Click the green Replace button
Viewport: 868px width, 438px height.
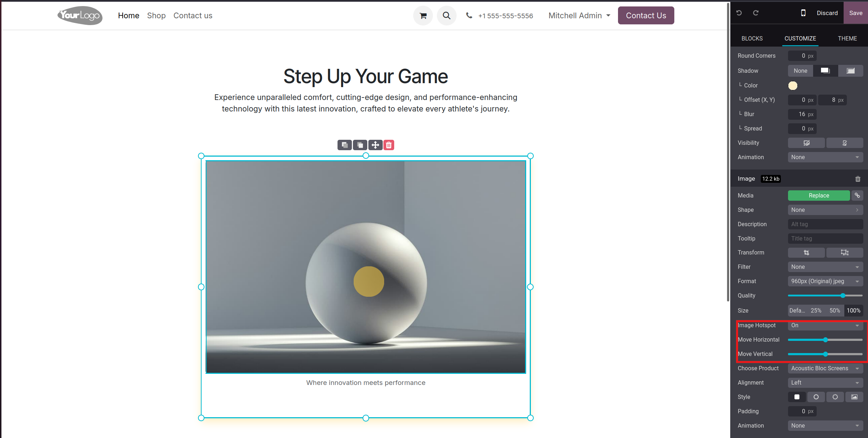(x=819, y=195)
